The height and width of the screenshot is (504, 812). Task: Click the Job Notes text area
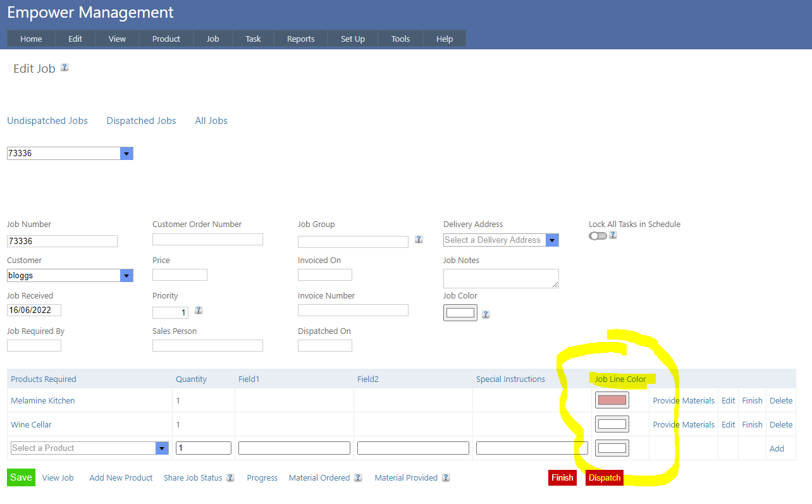click(500, 278)
